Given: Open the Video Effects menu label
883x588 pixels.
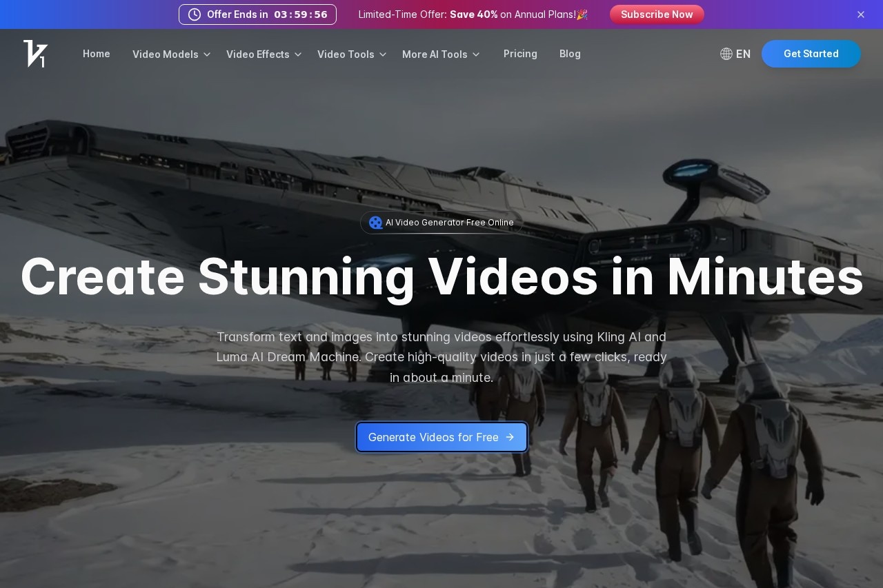Looking at the screenshot, I should [258, 54].
